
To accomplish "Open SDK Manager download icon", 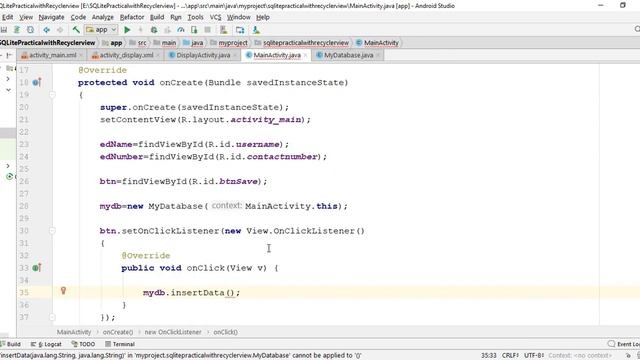I will pos(256,30).
